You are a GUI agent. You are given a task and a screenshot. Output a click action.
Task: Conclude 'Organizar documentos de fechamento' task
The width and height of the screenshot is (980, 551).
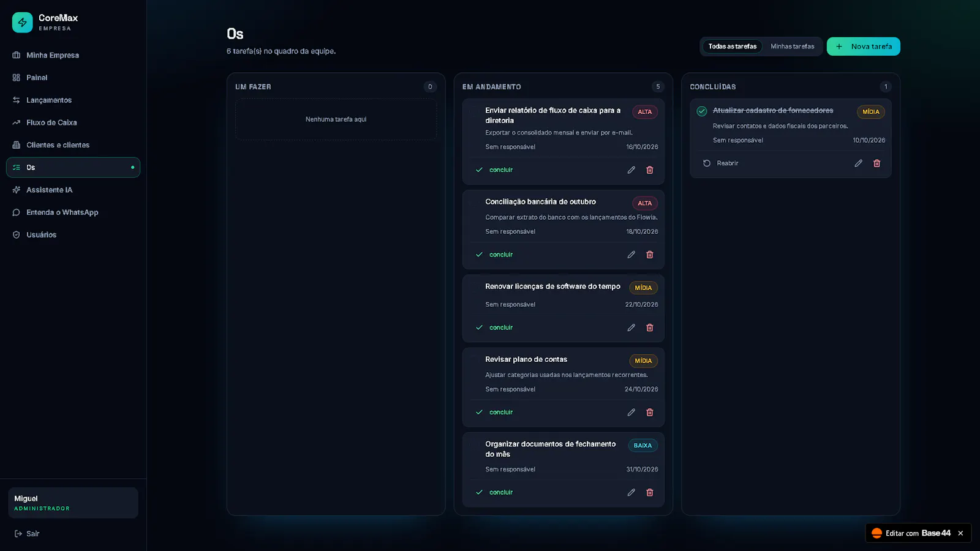click(494, 492)
